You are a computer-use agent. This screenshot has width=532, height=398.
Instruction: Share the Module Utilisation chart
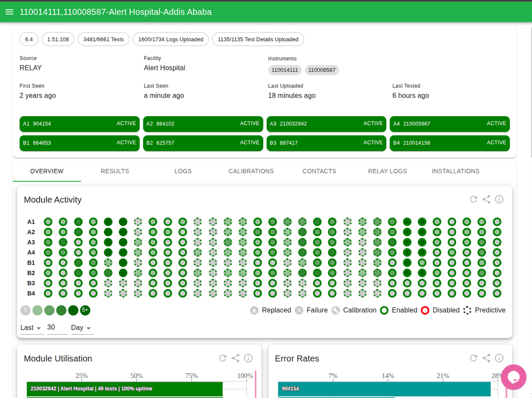click(235, 358)
